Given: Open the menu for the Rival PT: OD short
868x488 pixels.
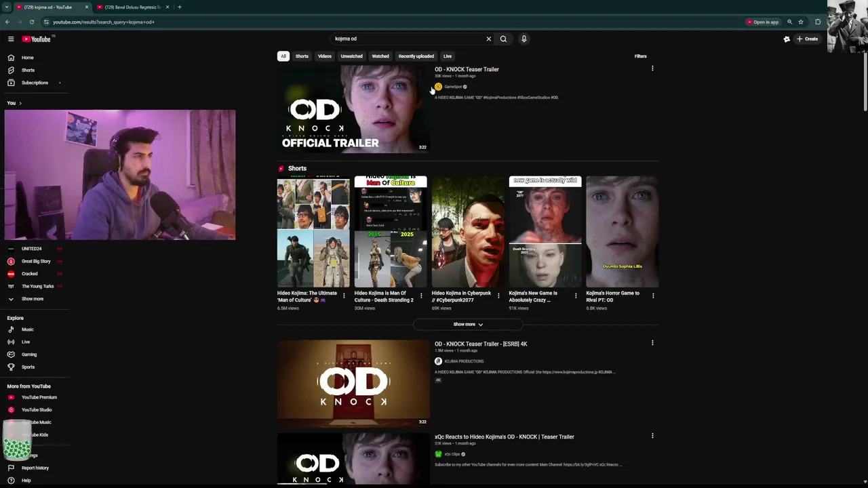Looking at the screenshot, I should [653, 296].
